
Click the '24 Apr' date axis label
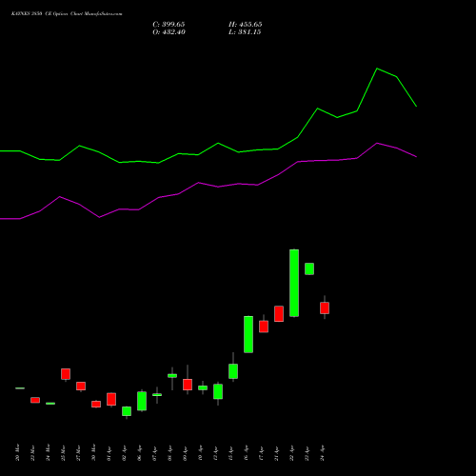(x=322, y=452)
